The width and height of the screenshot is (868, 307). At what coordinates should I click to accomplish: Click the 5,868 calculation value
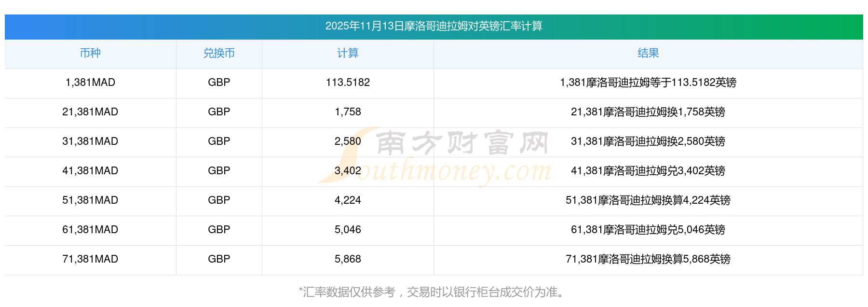[x=348, y=259]
